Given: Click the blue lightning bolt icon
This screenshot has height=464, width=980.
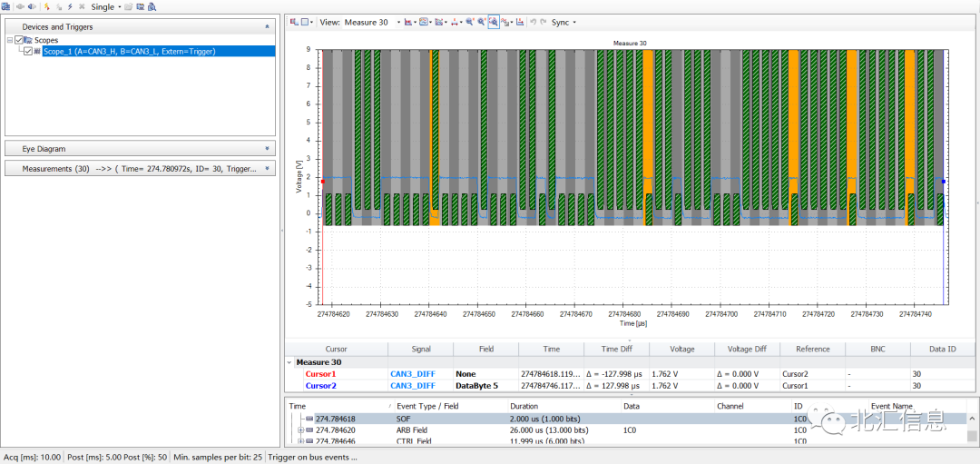Looking at the screenshot, I should tap(69, 6).
